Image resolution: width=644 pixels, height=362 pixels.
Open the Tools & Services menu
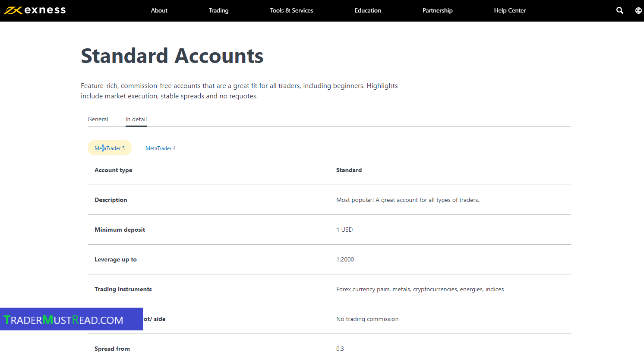click(292, 10)
